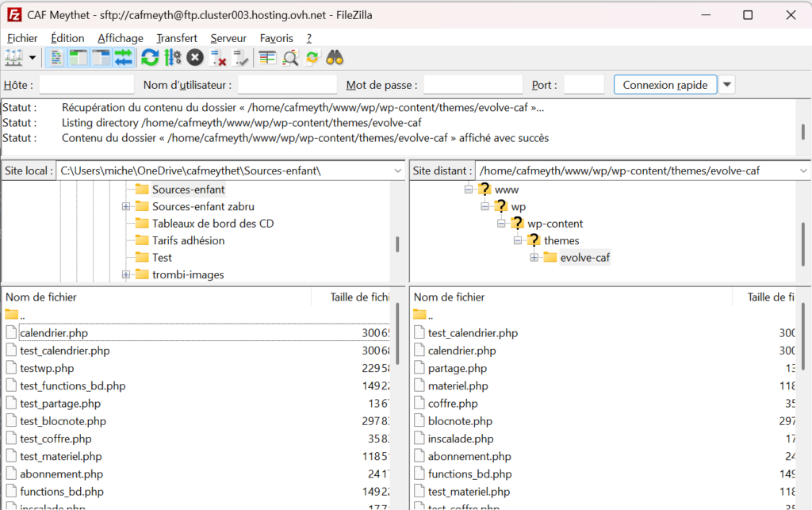This screenshot has height=510, width=812.
Task: Open quick connect history dropdown
Action: pos(726,85)
